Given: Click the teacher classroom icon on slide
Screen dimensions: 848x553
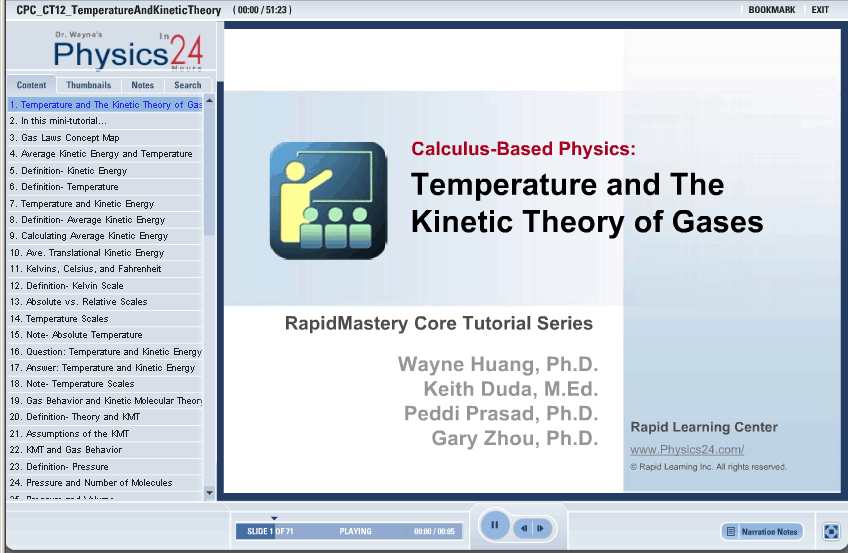Looking at the screenshot, I should tap(327, 201).
